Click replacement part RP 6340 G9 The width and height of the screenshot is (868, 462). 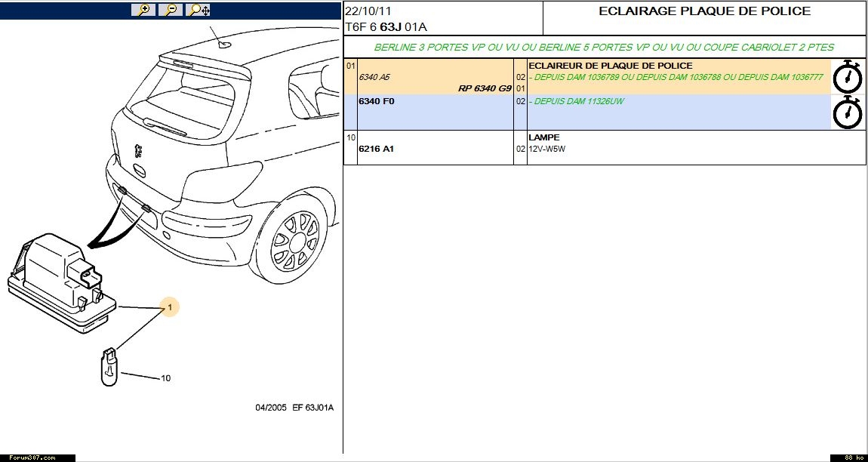point(485,88)
